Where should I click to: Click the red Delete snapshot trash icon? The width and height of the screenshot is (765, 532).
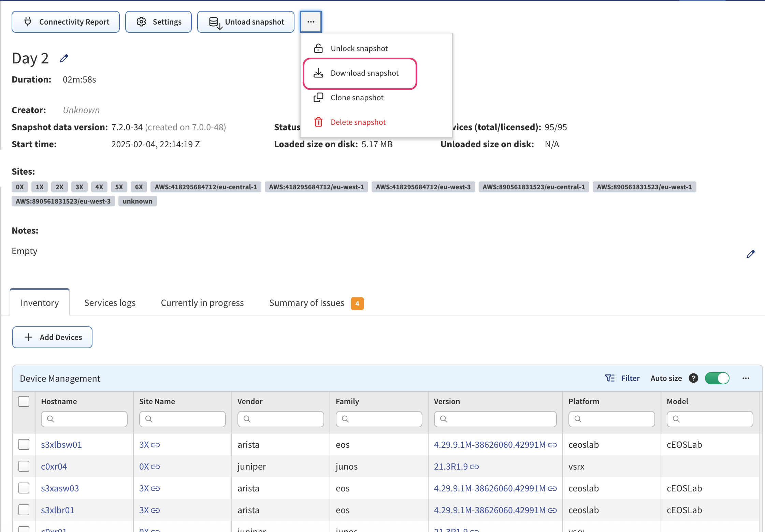click(x=318, y=122)
